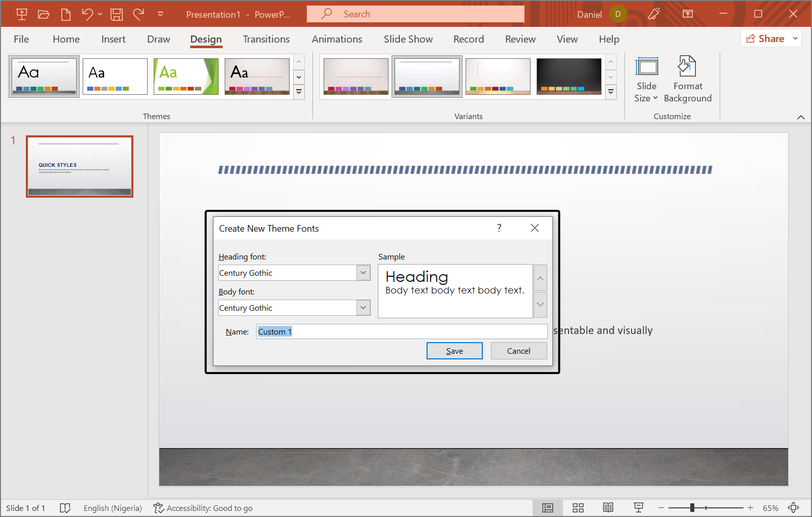Click the Name field with Custom 1
812x517 pixels.
(401, 331)
